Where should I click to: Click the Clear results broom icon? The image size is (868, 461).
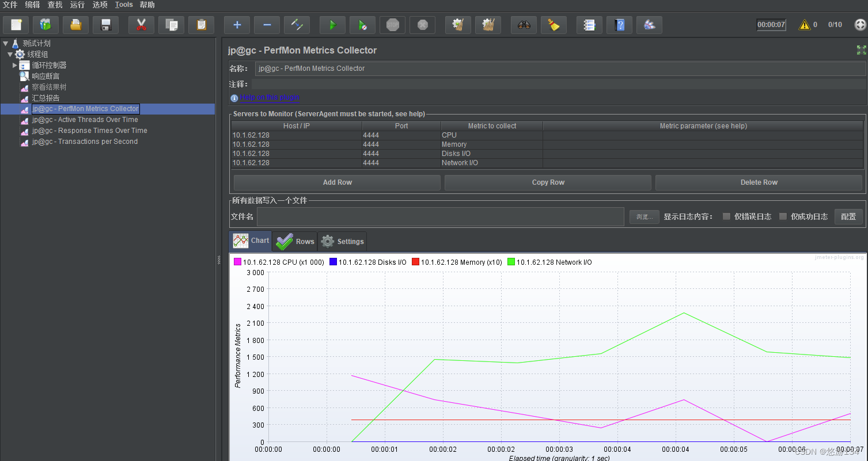coord(458,25)
